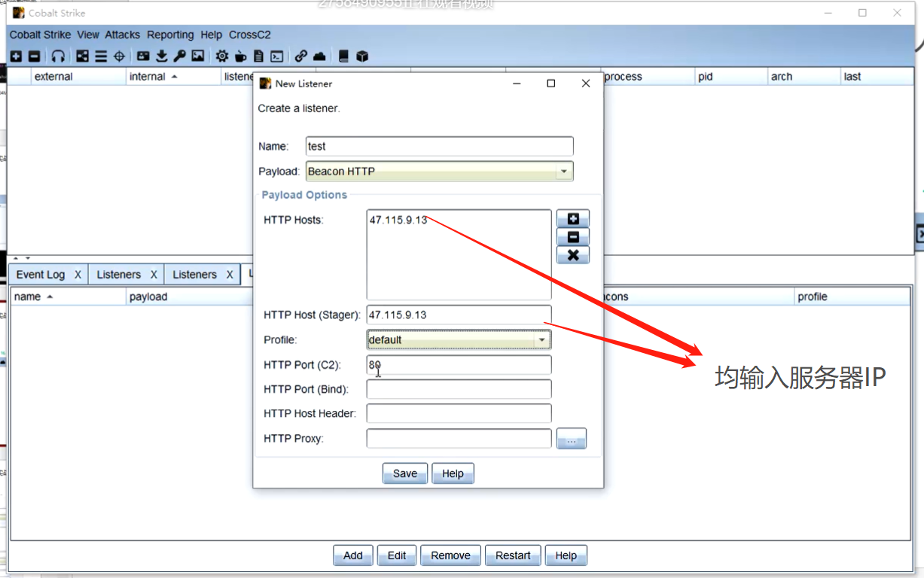The height and width of the screenshot is (578, 924).
Task: Open the View menu
Action: (x=88, y=35)
